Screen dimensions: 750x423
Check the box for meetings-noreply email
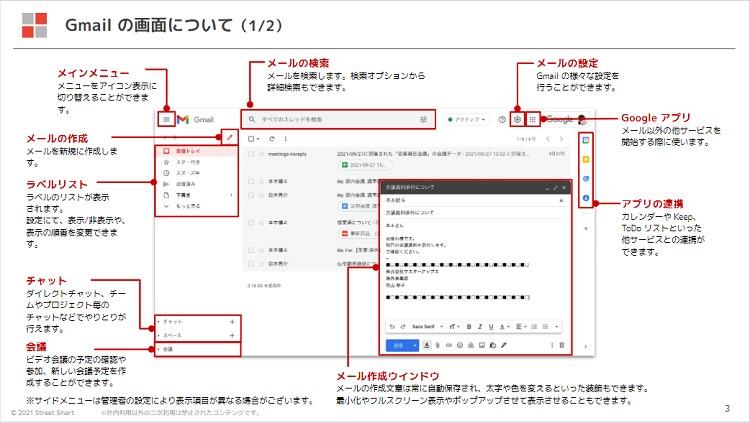[x=249, y=155]
